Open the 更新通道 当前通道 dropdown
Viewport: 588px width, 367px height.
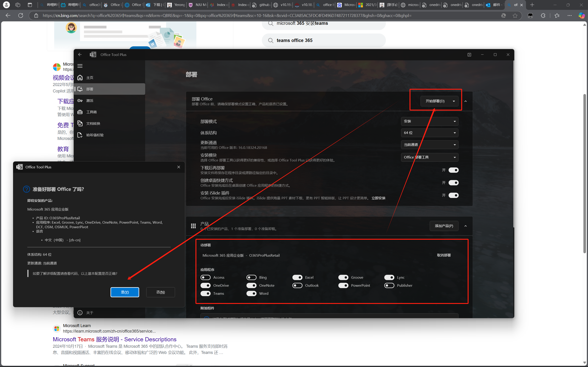[x=429, y=145]
